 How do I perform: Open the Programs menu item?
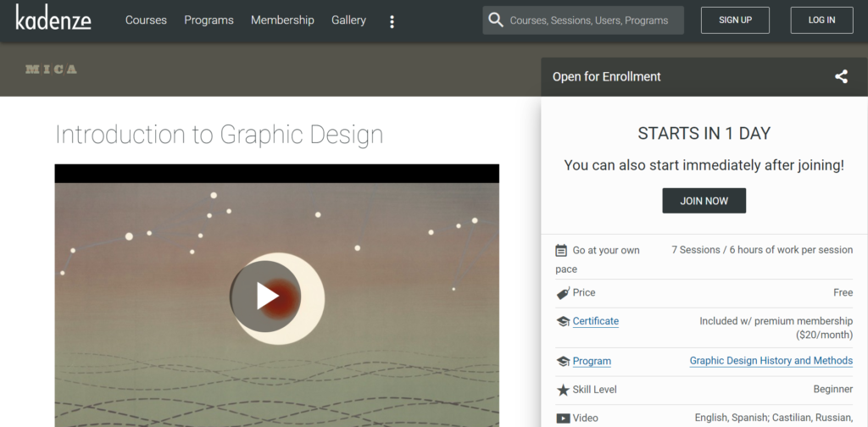tap(209, 20)
